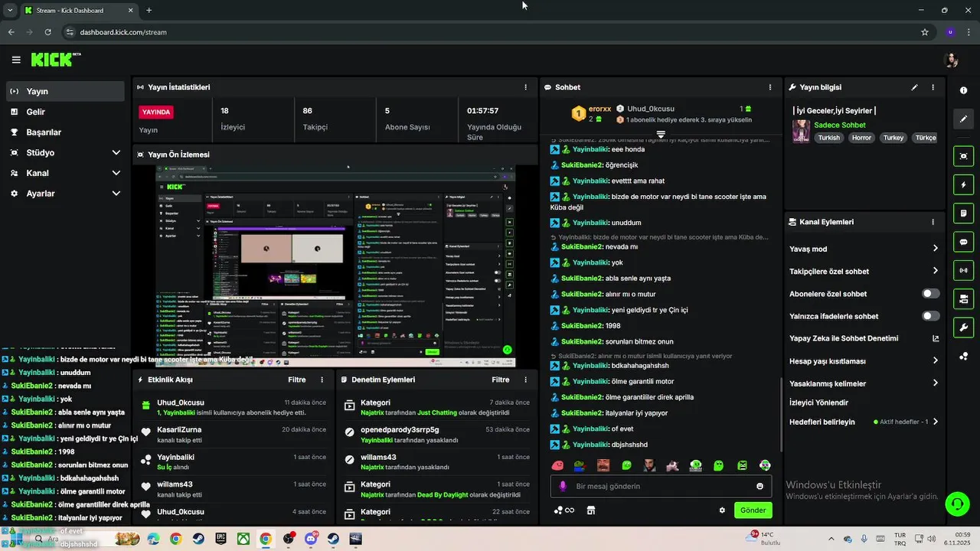Open a new browser tab
Image resolution: width=980 pixels, height=551 pixels.
pyautogui.click(x=149, y=11)
